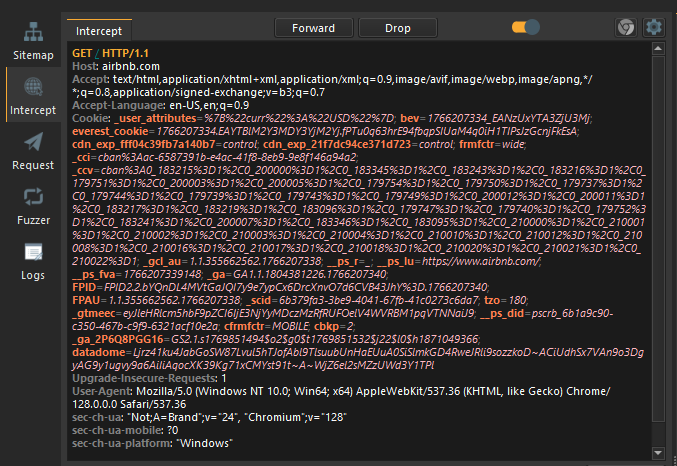Click the _ga_2P6Q8PGG16 cookie name

117,339
